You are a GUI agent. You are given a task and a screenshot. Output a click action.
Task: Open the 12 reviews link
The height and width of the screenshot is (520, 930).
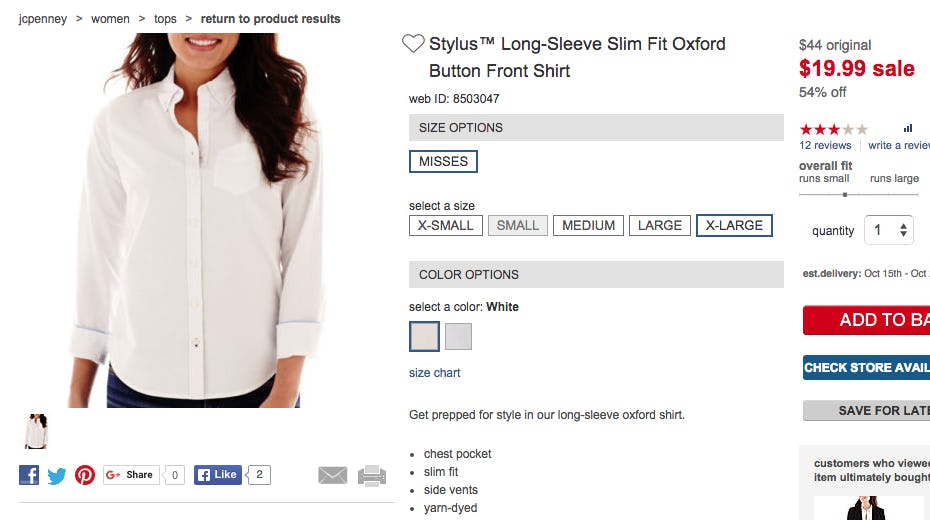tap(825, 146)
